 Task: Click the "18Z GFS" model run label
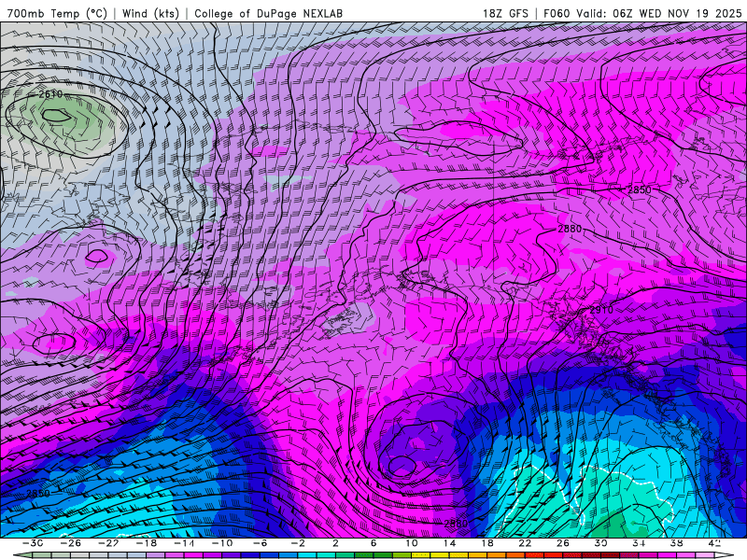[505, 13]
